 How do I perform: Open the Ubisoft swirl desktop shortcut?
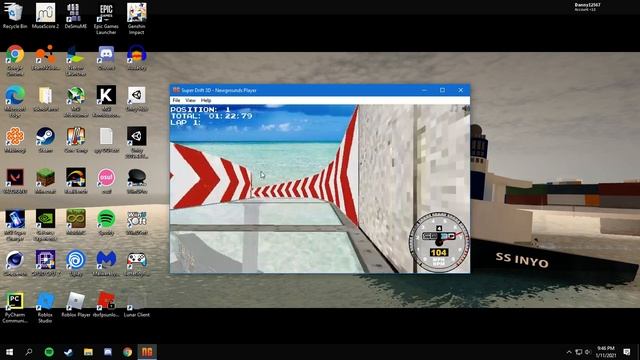coord(76,263)
